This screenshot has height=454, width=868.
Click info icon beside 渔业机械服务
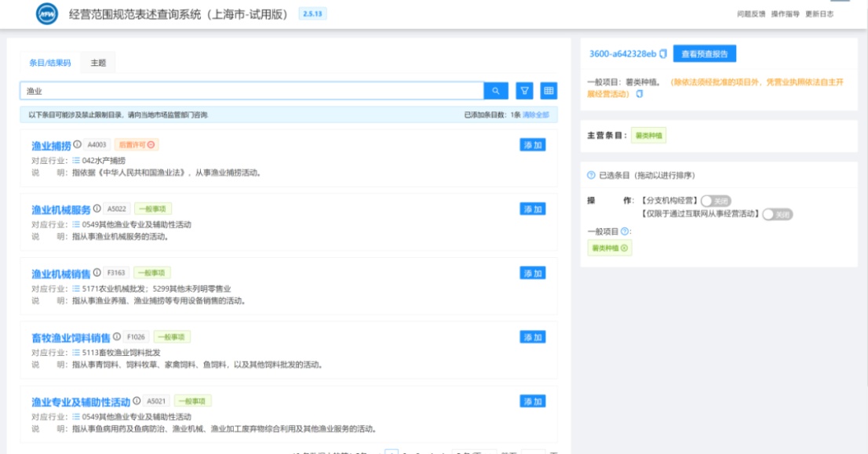[97, 209]
